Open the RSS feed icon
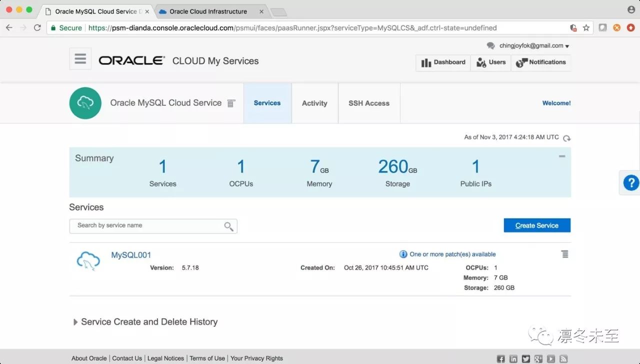Screen dimensions: 640x364 [563, 359]
